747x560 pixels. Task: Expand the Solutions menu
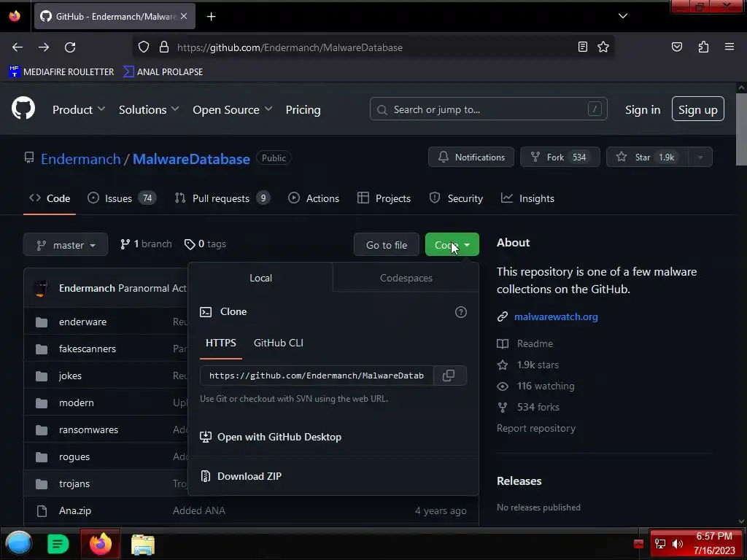click(149, 109)
